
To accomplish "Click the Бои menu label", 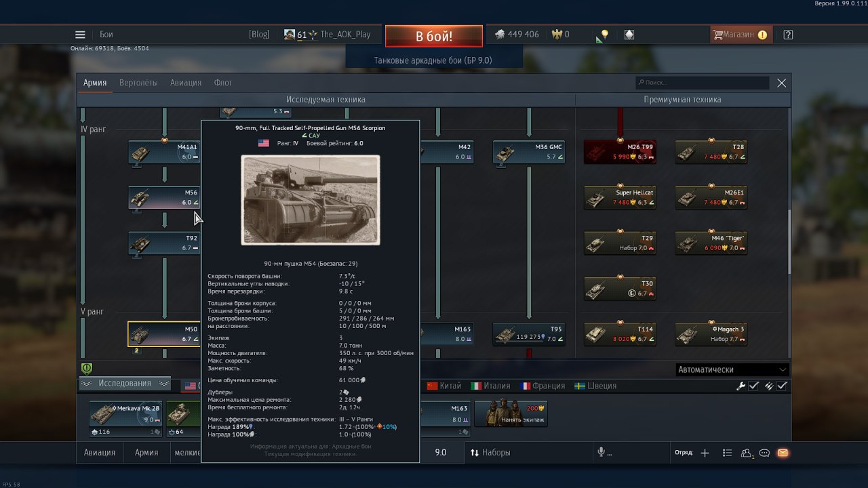I will [x=106, y=35].
